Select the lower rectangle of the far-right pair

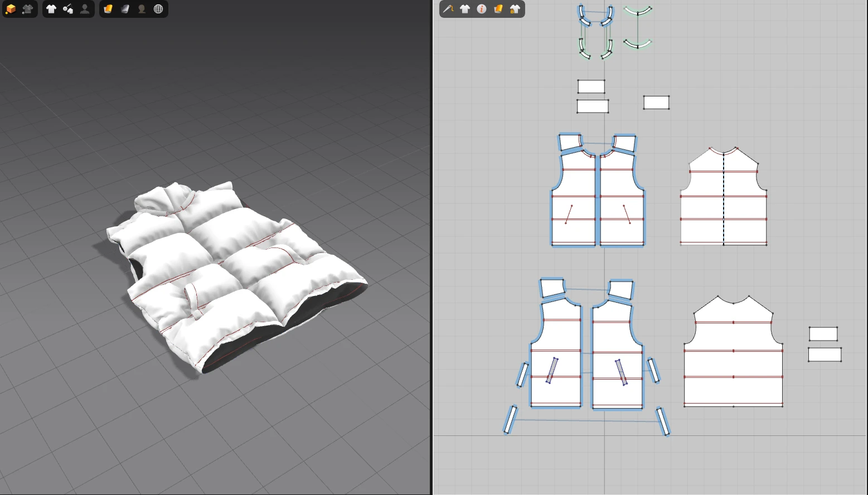(x=825, y=355)
